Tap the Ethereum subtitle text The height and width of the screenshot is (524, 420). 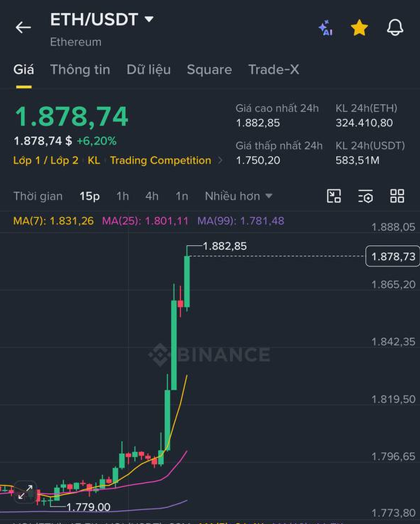76,42
